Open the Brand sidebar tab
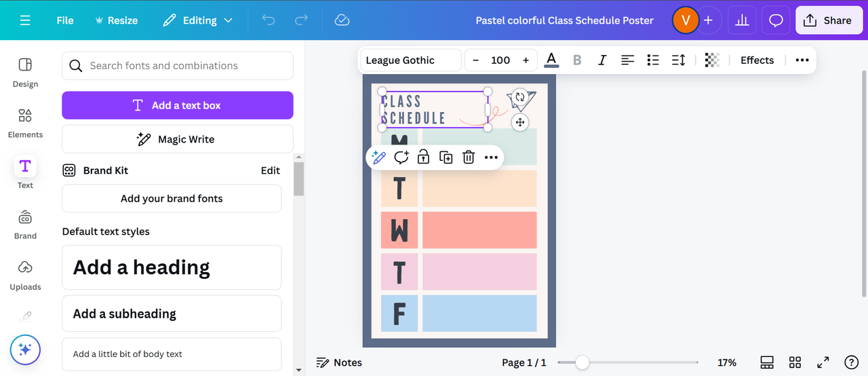The image size is (868, 376). (x=25, y=224)
